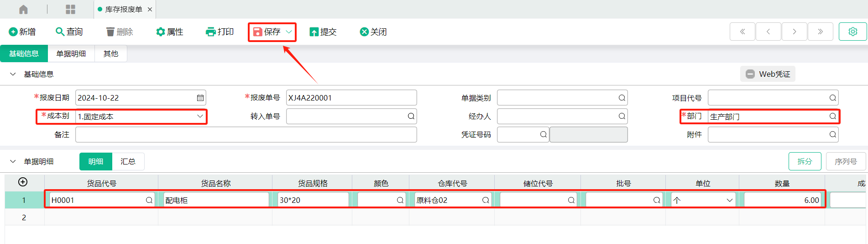Open the 报废日期 calendar picker icon
The image size is (868, 244).
click(200, 98)
